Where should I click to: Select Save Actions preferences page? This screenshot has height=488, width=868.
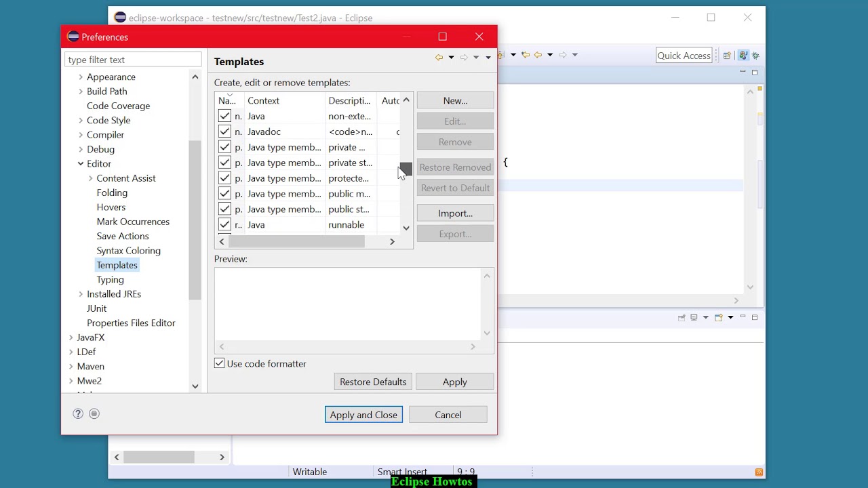[123, 236]
